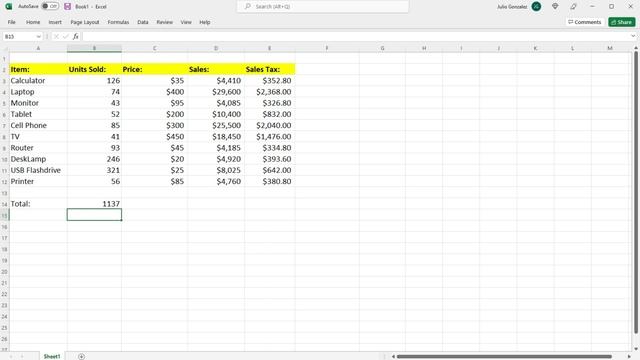Click the 'Sales Tax:' header cell
This screenshot has height=360, width=640.
pyautogui.click(x=270, y=69)
